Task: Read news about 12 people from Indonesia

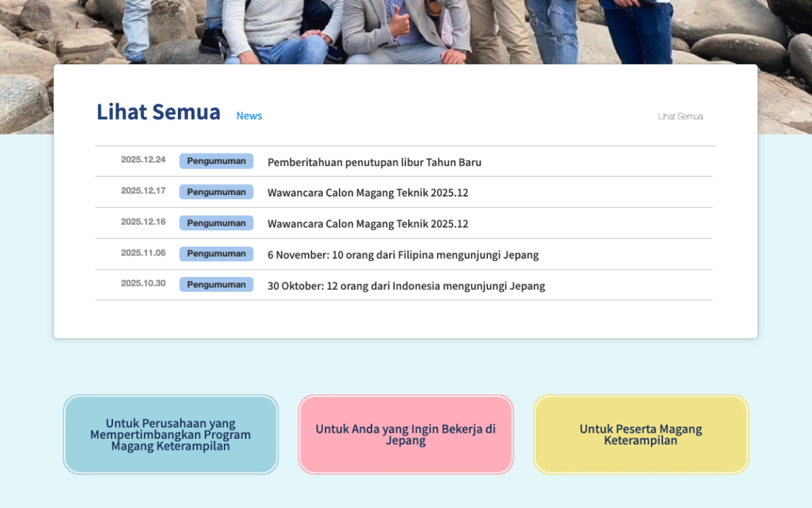Action: coord(406,286)
